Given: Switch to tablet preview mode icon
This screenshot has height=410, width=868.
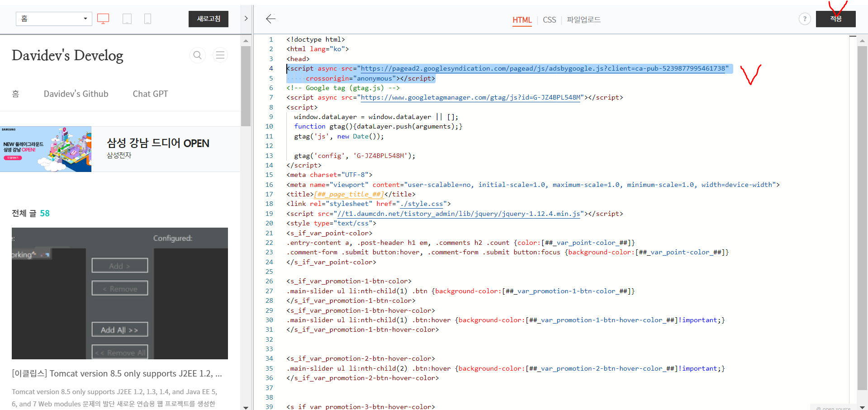Looking at the screenshot, I should pos(127,19).
